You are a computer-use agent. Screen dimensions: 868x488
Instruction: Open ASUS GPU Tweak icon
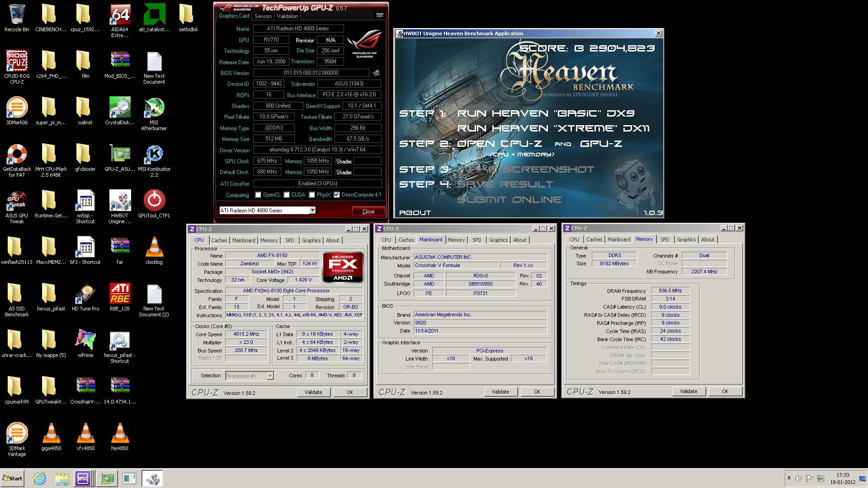(17, 206)
